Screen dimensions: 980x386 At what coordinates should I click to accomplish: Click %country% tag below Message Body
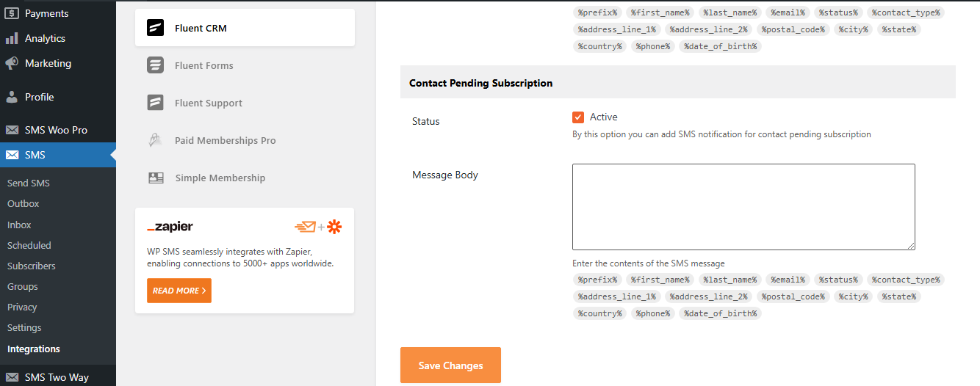[599, 313]
